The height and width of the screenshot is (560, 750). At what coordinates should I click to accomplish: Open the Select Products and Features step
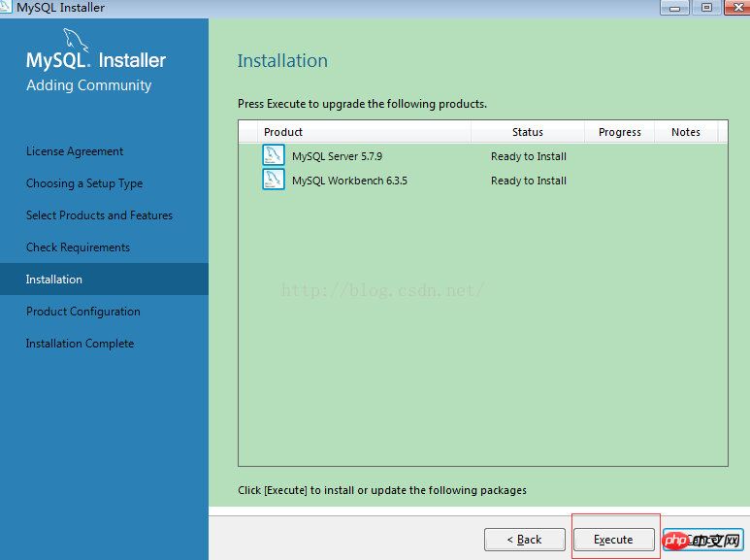click(x=100, y=215)
